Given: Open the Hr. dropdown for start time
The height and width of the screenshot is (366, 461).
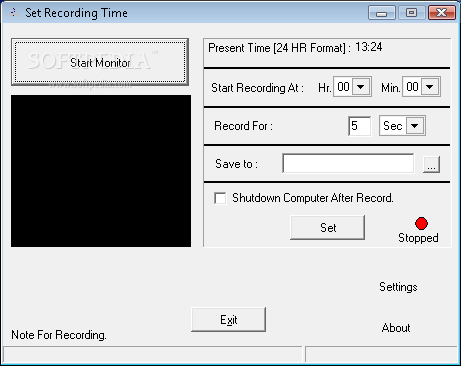Looking at the screenshot, I should click(361, 87).
